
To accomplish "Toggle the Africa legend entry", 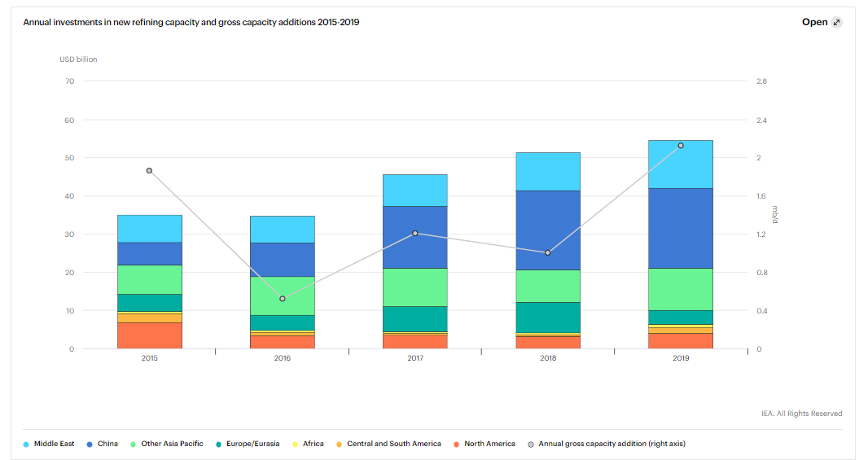I will (308, 444).
